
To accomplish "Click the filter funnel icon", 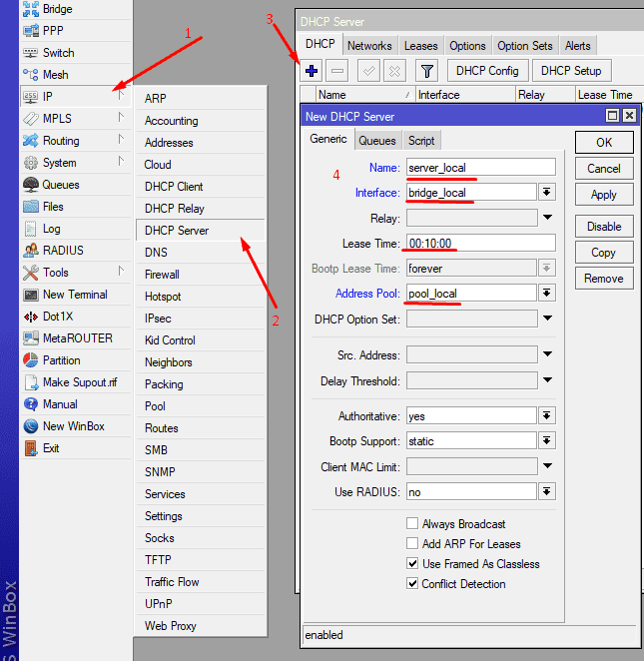I will [x=426, y=71].
